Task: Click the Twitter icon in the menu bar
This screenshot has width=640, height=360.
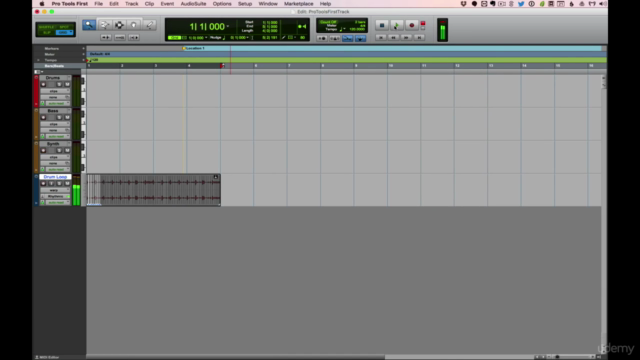Action: 521,4
